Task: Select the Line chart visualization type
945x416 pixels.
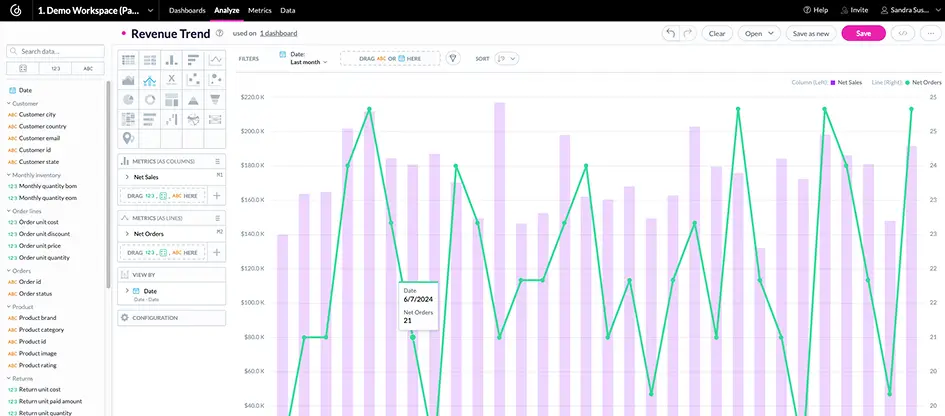Action: coord(215,60)
